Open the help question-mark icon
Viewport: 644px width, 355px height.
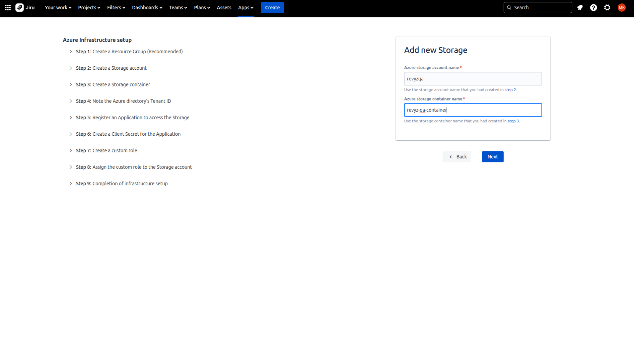(594, 8)
